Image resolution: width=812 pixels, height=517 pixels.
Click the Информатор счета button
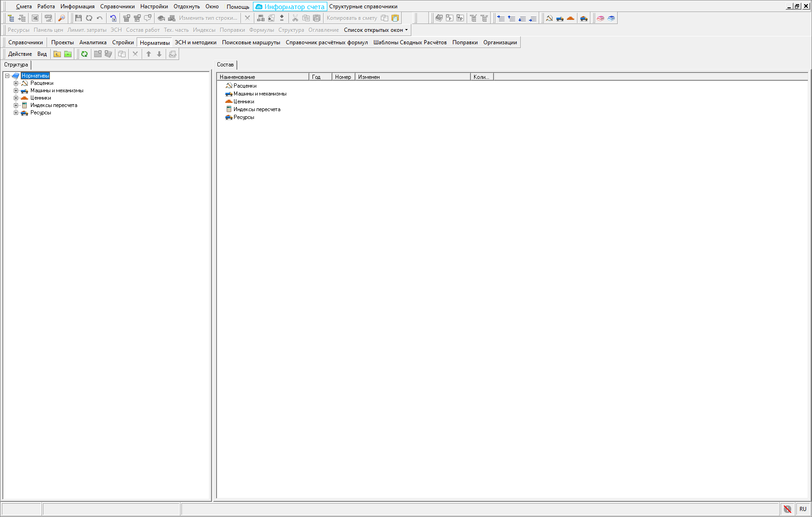tap(290, 6)
